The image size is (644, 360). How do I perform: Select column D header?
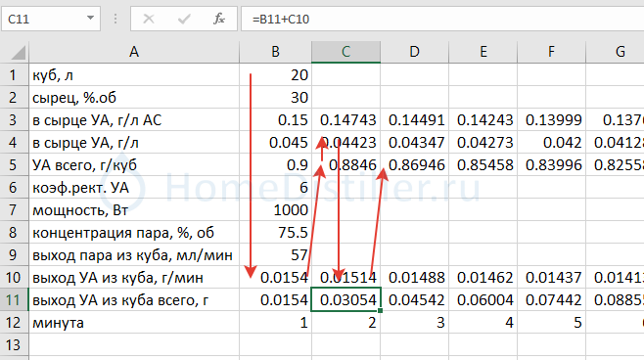[x=415, y=52]
